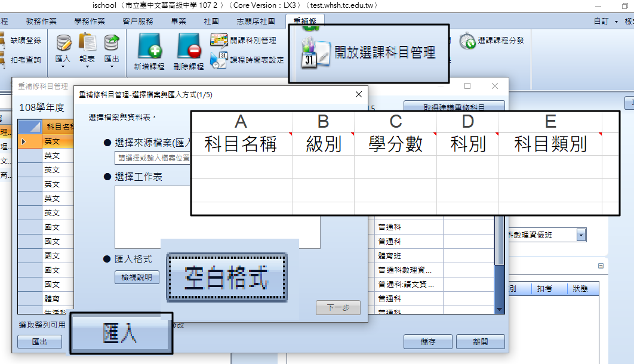Select the 體育 subject row cell
The image size is (634, 364).
[x=58, y=298]
